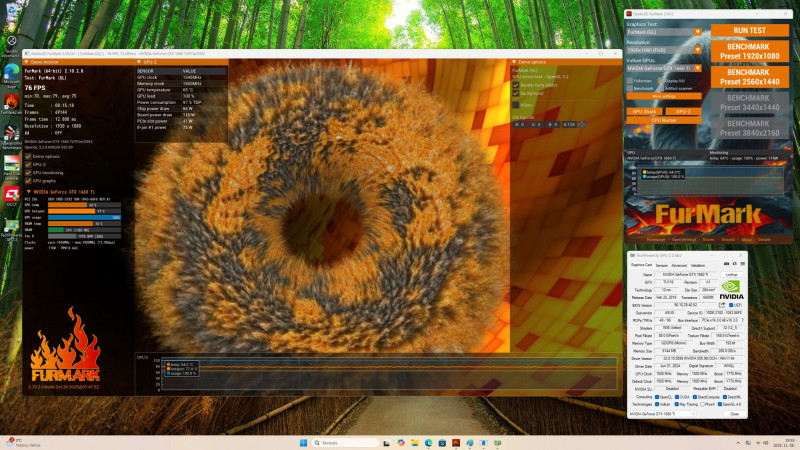Launch the CPU Burner button

pos(664,120)
